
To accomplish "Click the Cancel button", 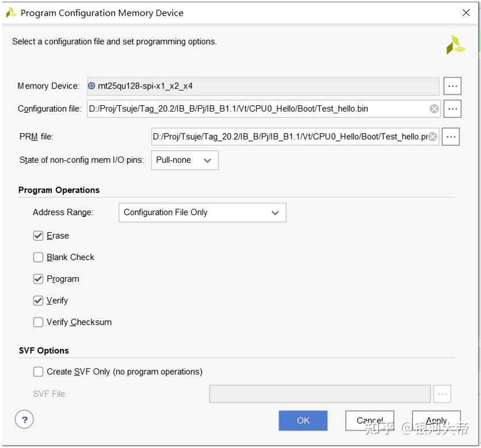I will (369, 420).
